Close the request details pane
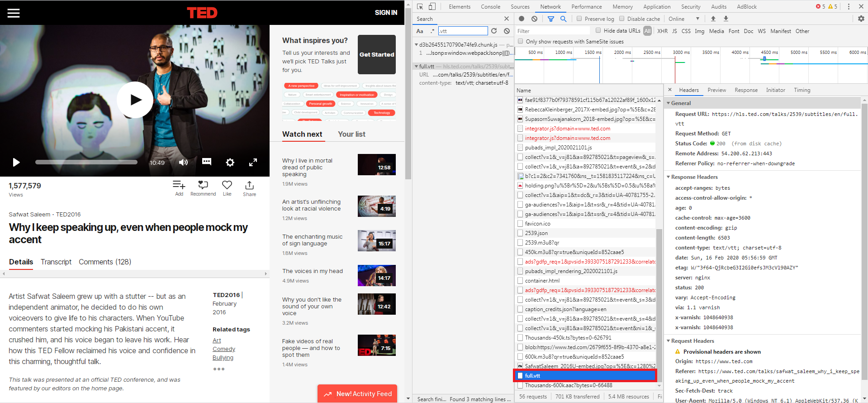The image size is (868, 403). point(670,90)
